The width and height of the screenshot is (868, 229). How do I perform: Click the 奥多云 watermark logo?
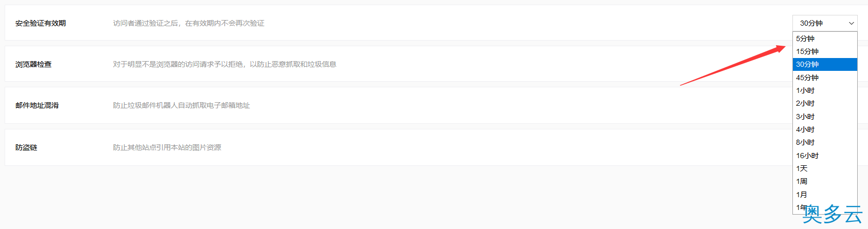point(833,215)
